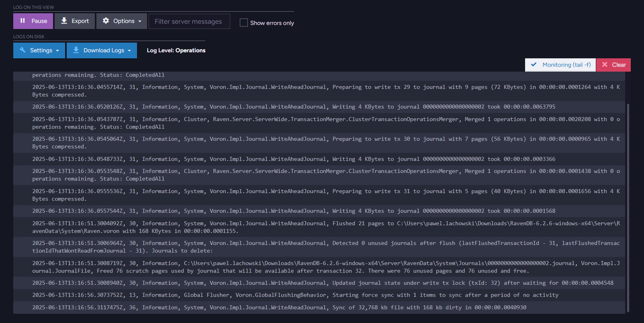Select log entry at 13:16:36.0553548Z

pyautogui.click(x=319, y=175)
